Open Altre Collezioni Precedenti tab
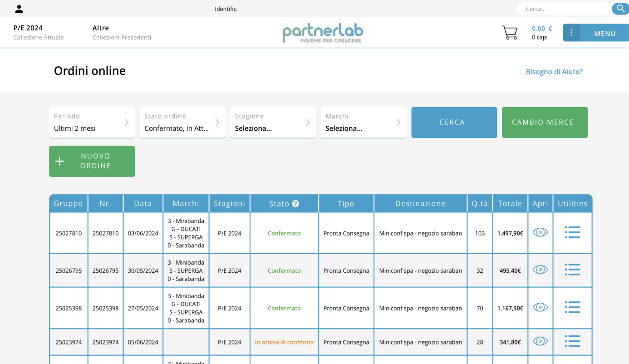This screenshot has height=364, width=629. [x=122, y=32]
